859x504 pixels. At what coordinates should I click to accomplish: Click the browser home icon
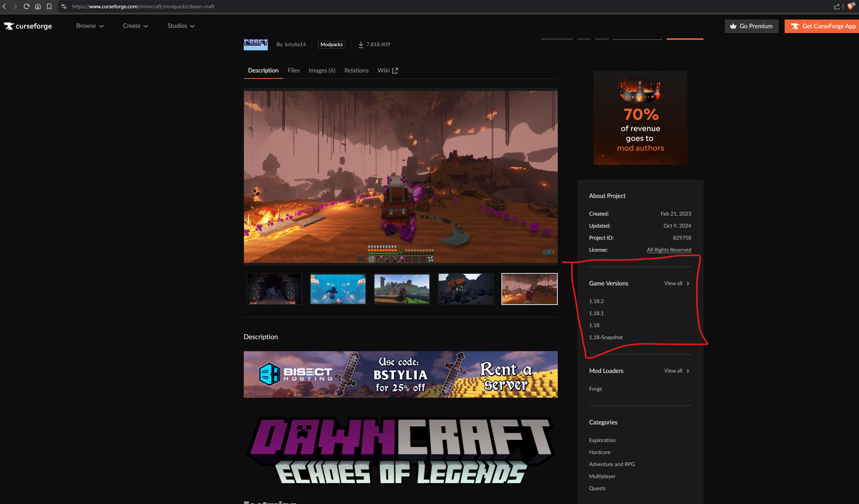tap(38, 6)
